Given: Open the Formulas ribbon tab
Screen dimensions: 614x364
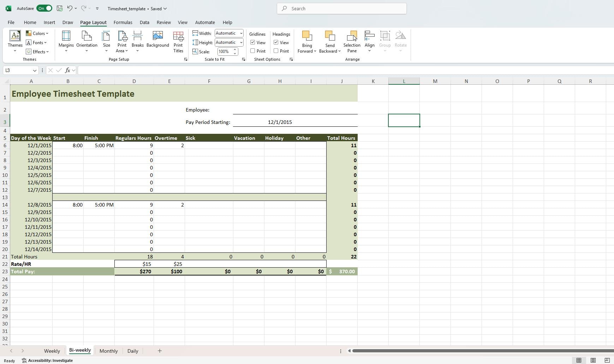Looking at the screenshot, I should (x=123, y=22).
